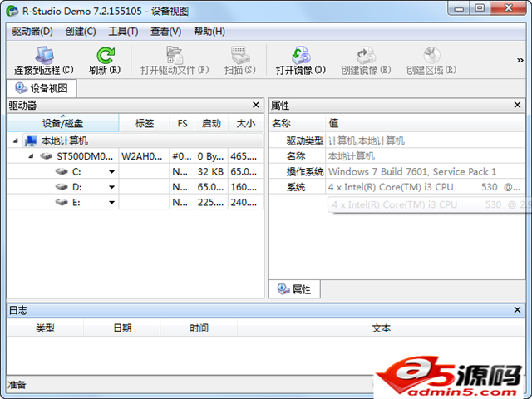Click the 时间 log column header

(199, 328)
